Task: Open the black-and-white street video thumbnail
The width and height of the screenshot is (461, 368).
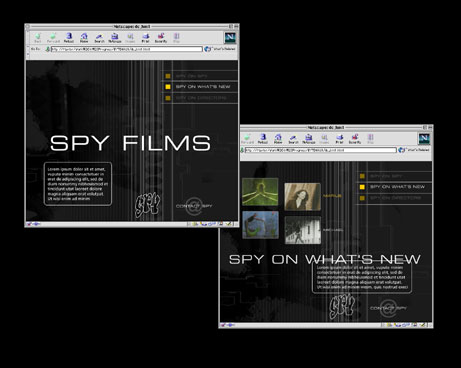Action: click(x=303, y=230)
